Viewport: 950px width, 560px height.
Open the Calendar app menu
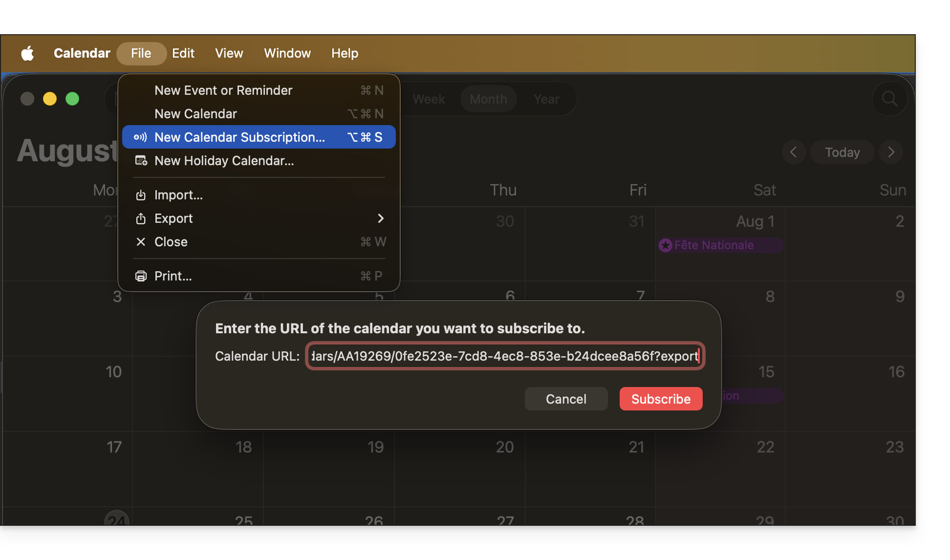coord(82,53)
